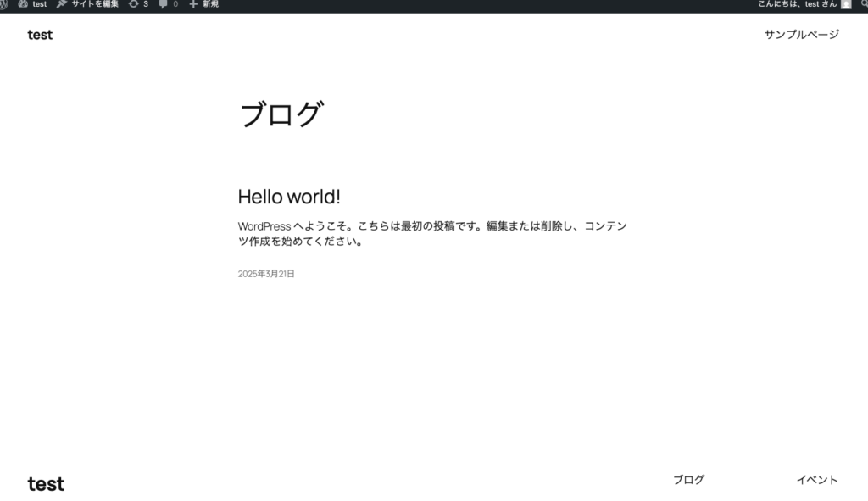Open the サイトを編集 menu item
Viewport: 868px width, 501px height.
pos(94,4)
